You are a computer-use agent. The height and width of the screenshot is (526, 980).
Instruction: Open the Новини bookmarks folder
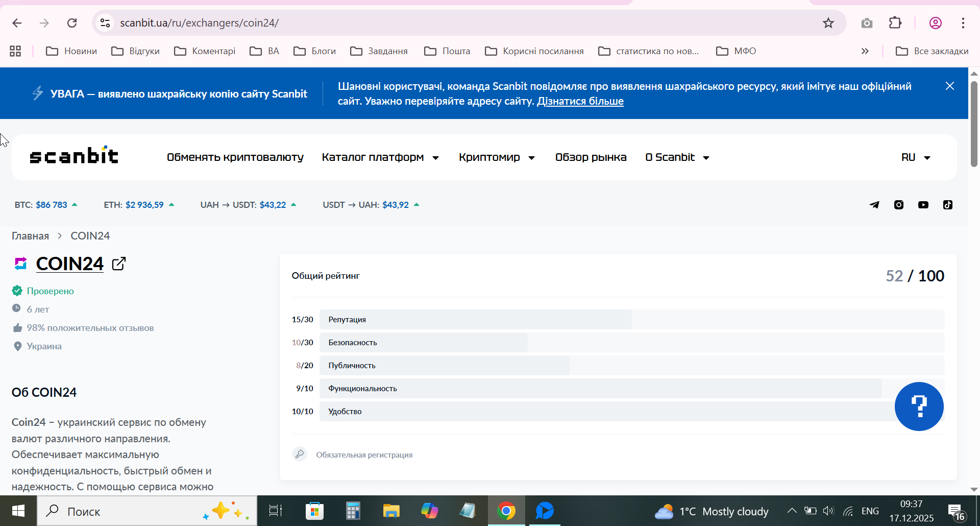pyautogui.click(x=71, y=51)
